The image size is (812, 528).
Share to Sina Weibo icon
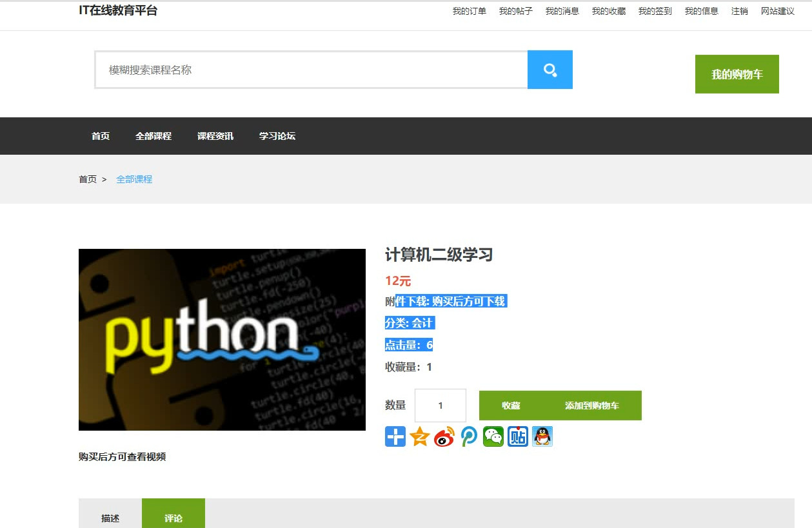click(x=444, y=436)
